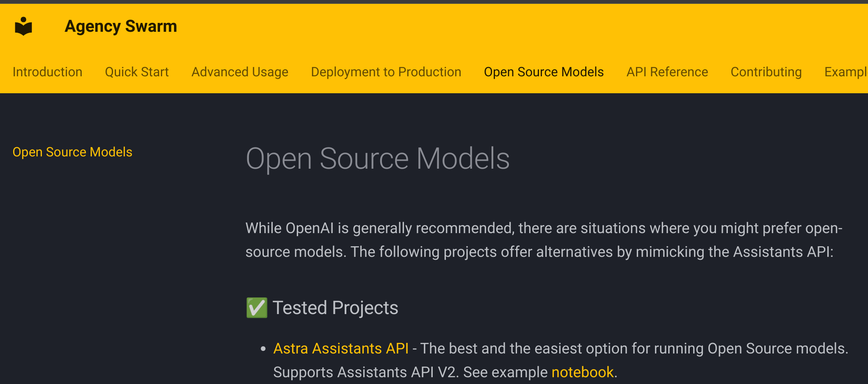
Task: Click Open Source Models in the sidebar
Action: click(72, 152)
